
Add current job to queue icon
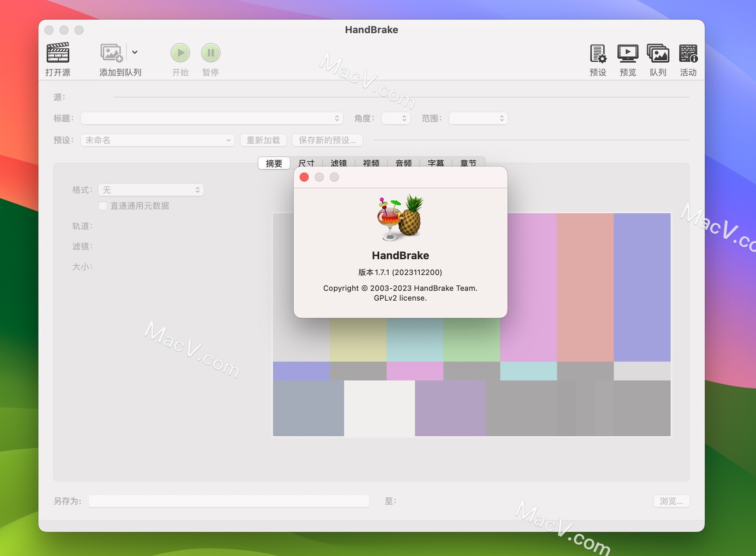pos(112,53)
